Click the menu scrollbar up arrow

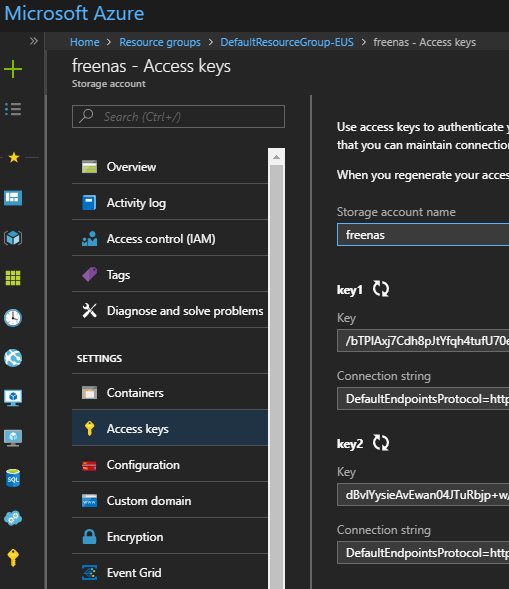pos(276,157)
